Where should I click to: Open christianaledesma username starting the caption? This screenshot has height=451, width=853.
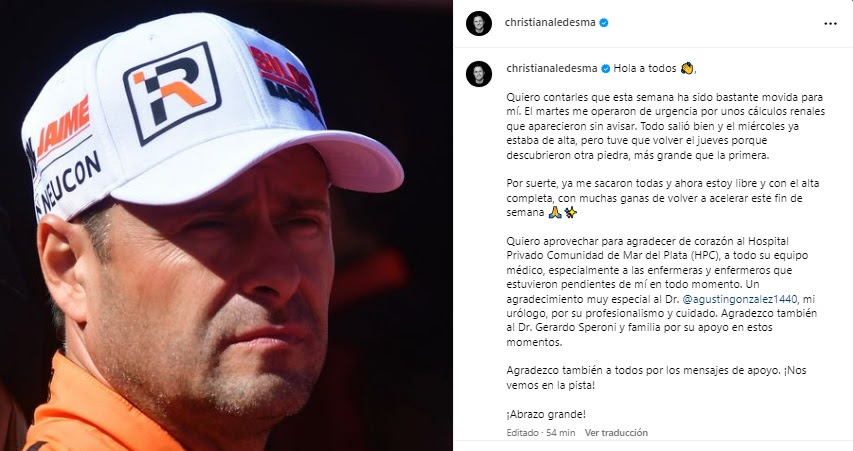tap(552, 69)
